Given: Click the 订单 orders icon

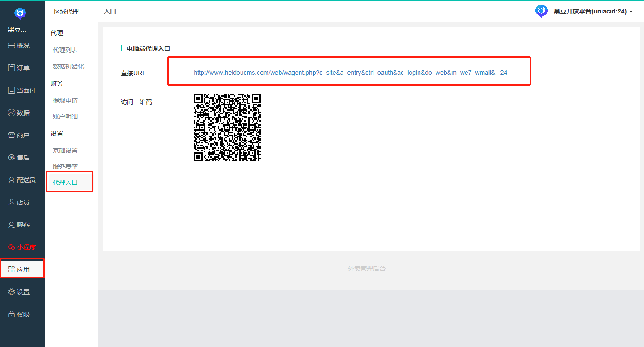Looking at the screenshot, I should (12, 68).
